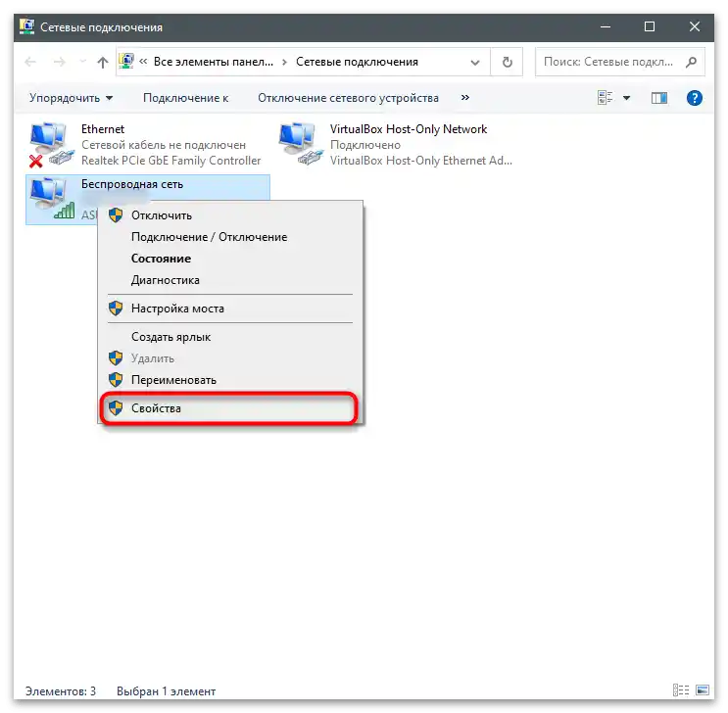The image size is (728, 713).
Task: Refresh the network connections list
Action: (x=507, y=62)
